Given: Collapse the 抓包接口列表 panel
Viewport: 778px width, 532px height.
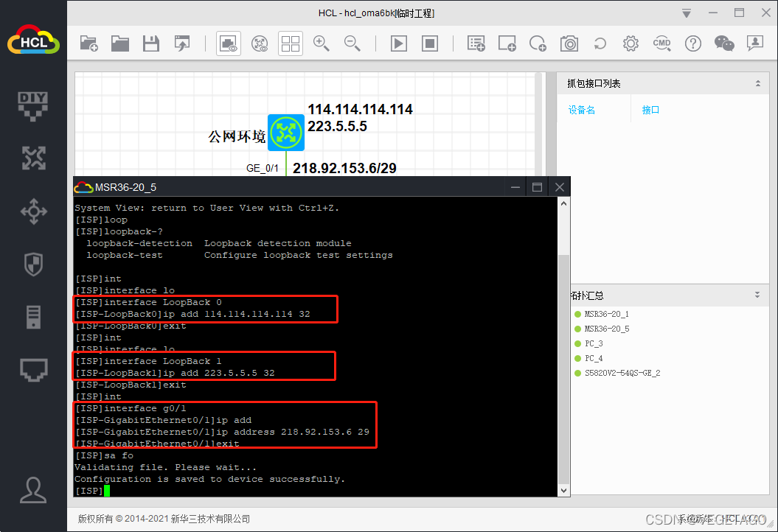Looking at the screenshot, I should click(x=757, y=83).
